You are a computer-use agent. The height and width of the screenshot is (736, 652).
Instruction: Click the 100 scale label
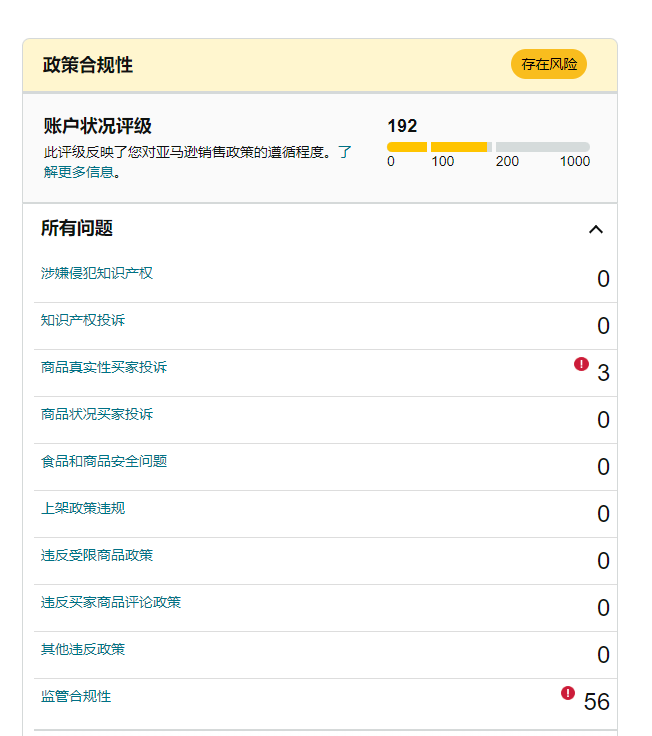coord(443,161)
